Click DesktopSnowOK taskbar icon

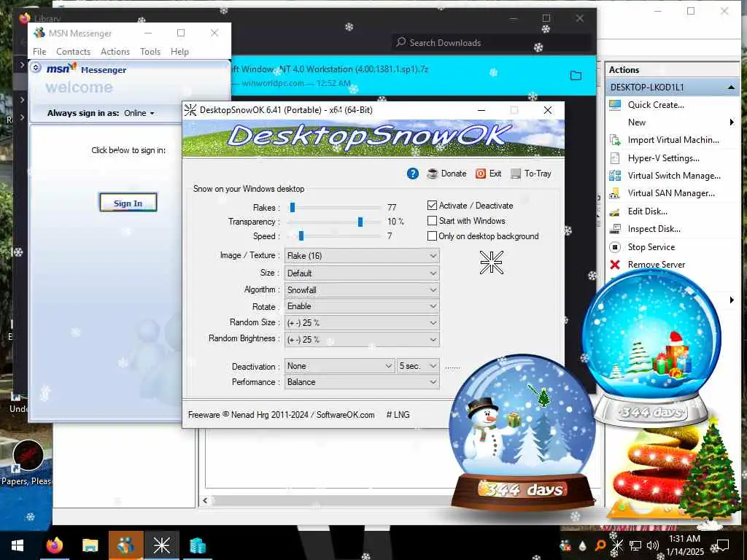[x=161, y=545]
